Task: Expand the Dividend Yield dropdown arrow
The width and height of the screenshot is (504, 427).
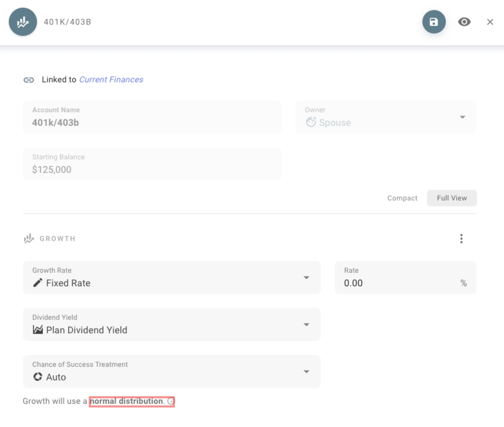Action: tap(306, 325)
